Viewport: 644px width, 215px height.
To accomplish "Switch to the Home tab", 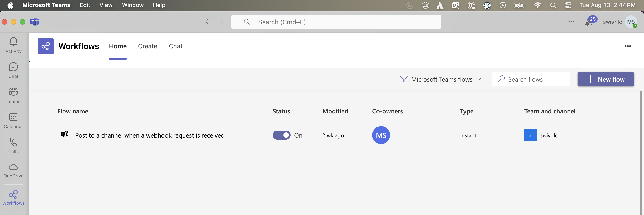I will coord(118,46).
